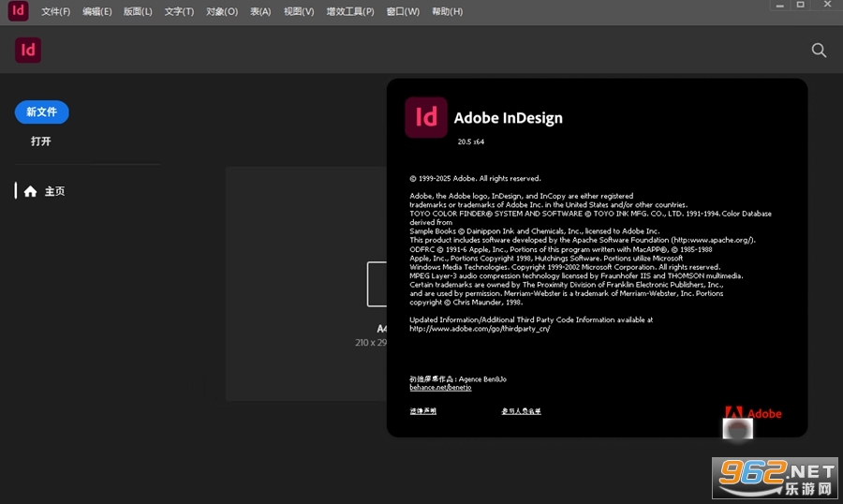
Task: Click the house icon beside 主页
Action: click(x=30, y=191)
